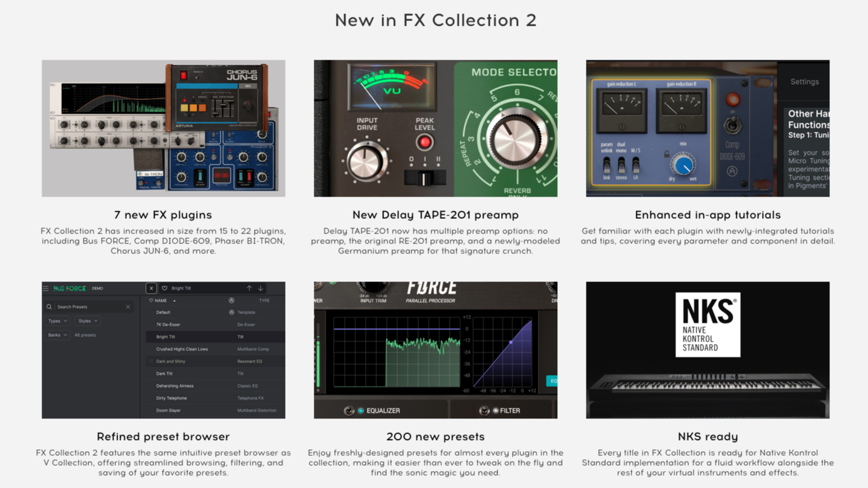The image size is (868, 488).
Task: Click the NKS Native Kontrol Standard logo
Action: pyautogui.click(x=708, y=325)
